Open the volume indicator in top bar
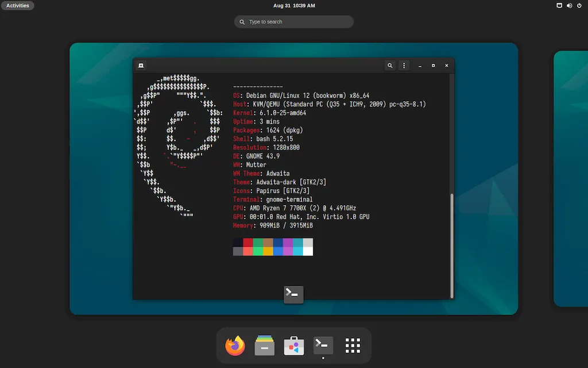 click(x=569, y=6)
